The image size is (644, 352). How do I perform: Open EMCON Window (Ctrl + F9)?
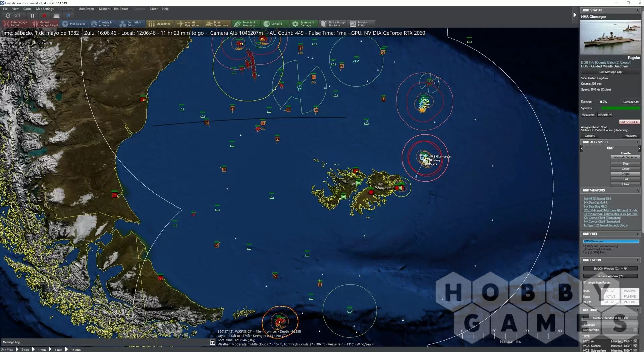[610, 269]
